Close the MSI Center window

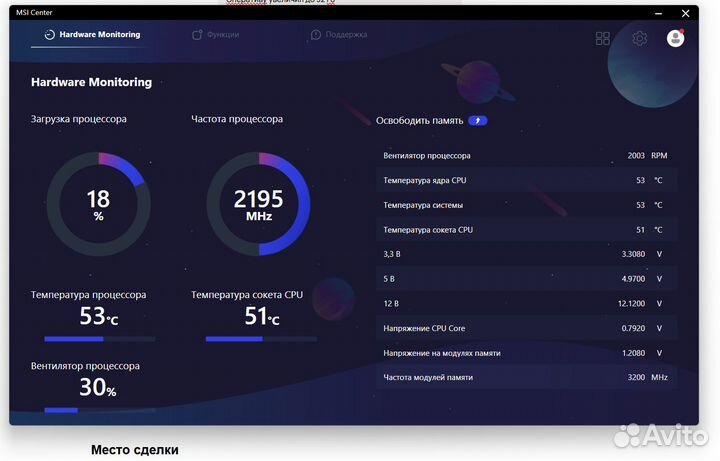point(685,13)
